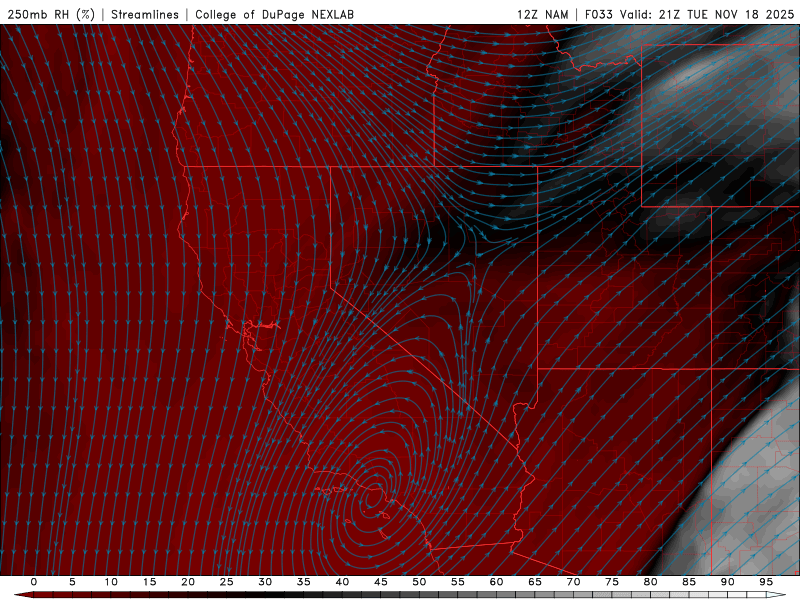Click the 0 value on the color scale
The height and width of the screenshot is (600, 800).
[x=34, y=582]
